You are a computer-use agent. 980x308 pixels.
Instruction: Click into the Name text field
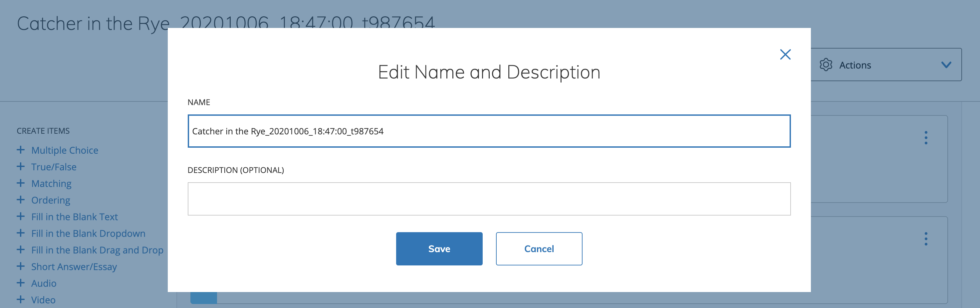point(488,131)
